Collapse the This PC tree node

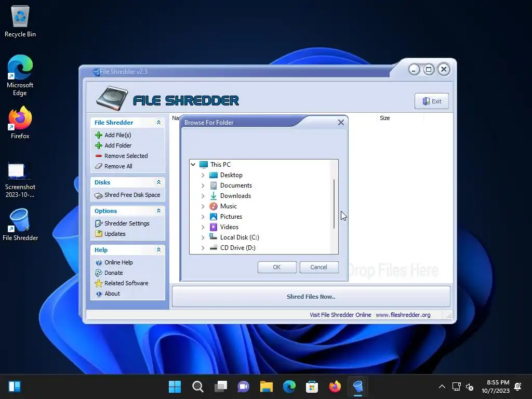click(x=193, y=165)
